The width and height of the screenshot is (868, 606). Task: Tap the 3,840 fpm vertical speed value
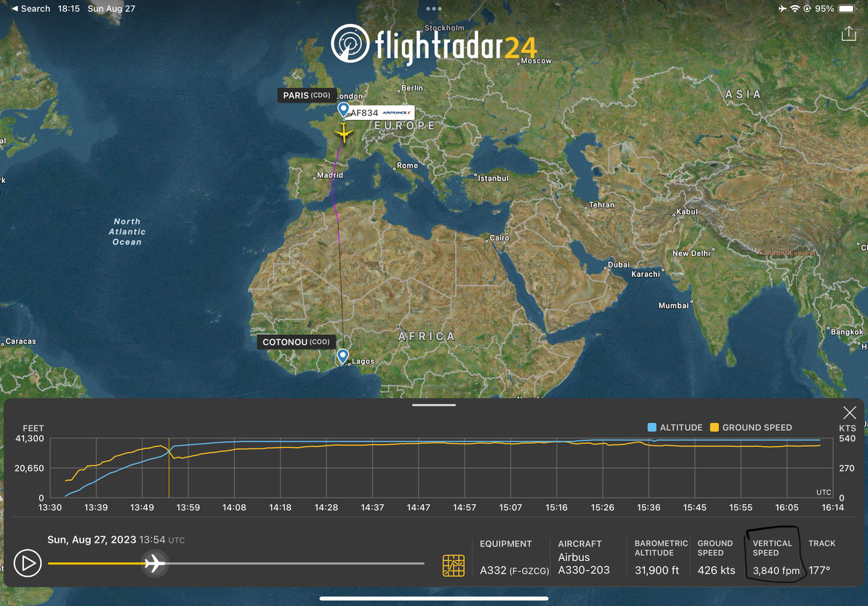click(x=776, y=570)
